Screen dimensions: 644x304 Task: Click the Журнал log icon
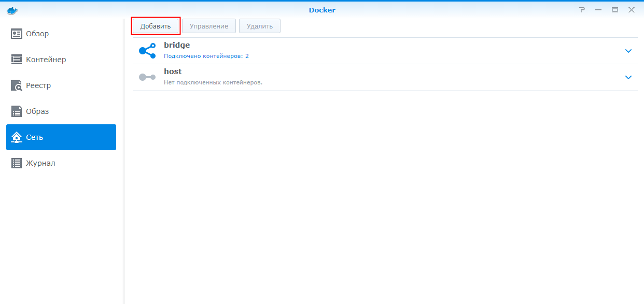[17, 163]
